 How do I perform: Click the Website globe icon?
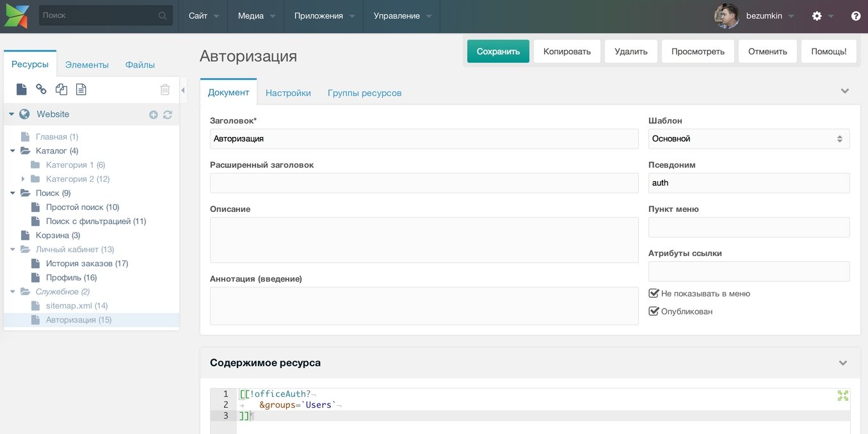coord(24,114)
